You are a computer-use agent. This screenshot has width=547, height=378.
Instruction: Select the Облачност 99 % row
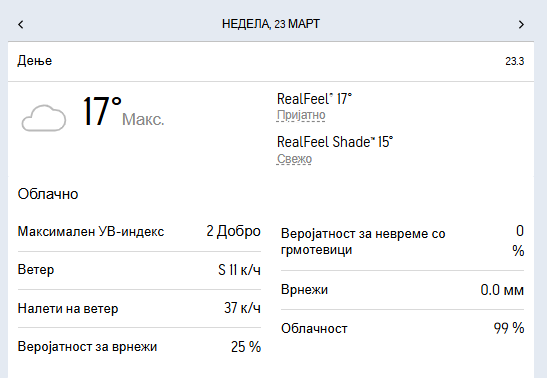click(402, 328)
